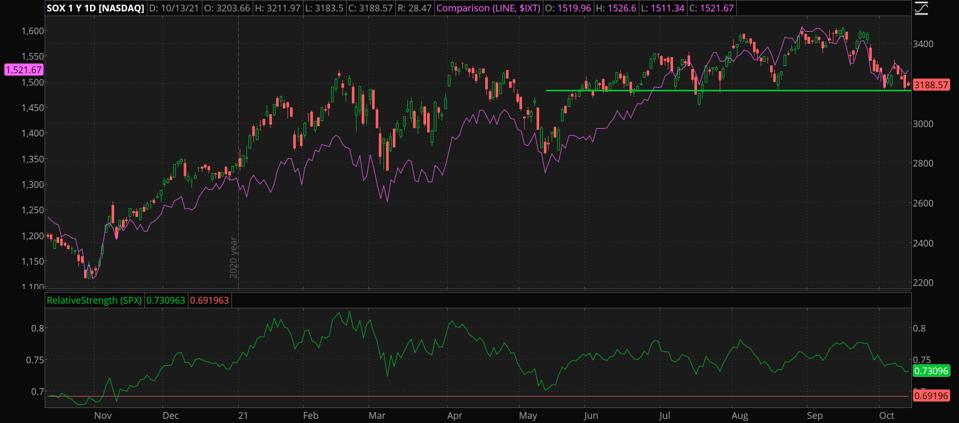Click the red 0.69196 value tag
This screenshot has width=959, height=423.
931,397
